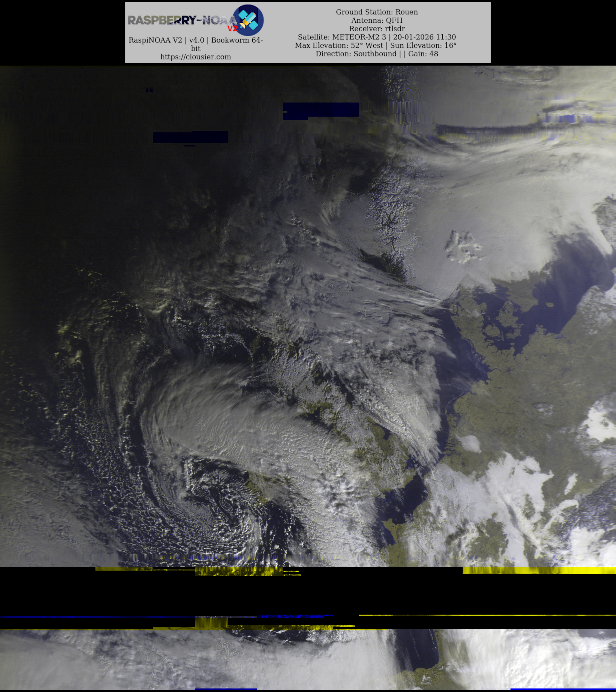The height and width of the screenshot is (692, 616).
Task: Click the Antenna: QFH line
Action: (377, 20)
